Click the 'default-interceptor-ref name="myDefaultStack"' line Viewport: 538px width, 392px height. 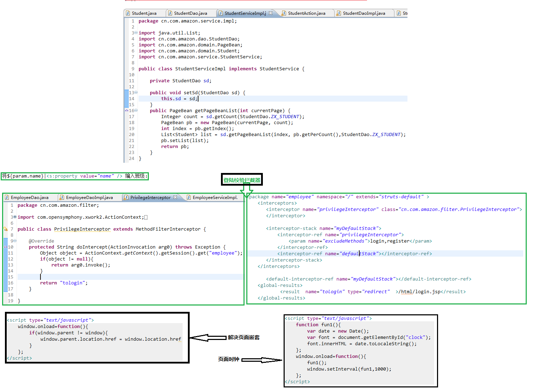pos(369,279)
